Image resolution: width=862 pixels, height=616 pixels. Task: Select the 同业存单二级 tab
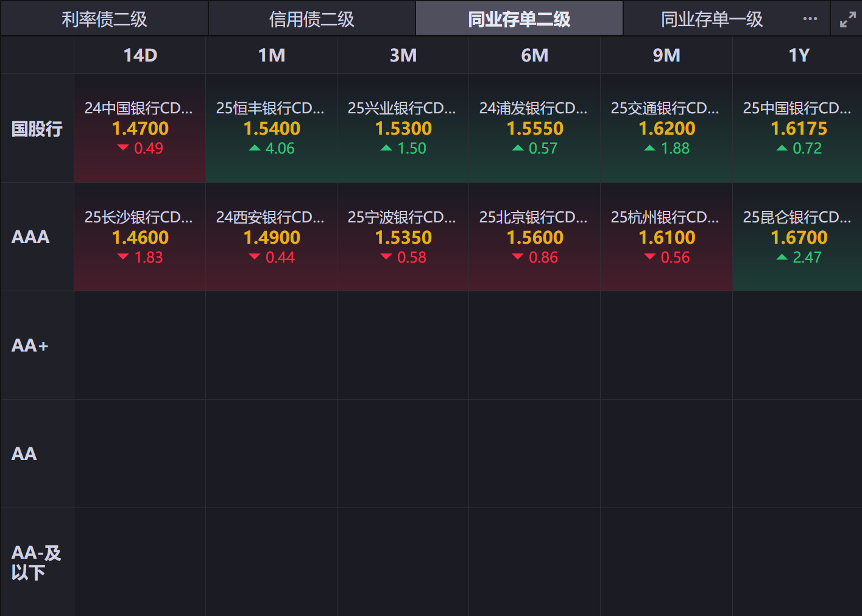(x=519, y=19)
